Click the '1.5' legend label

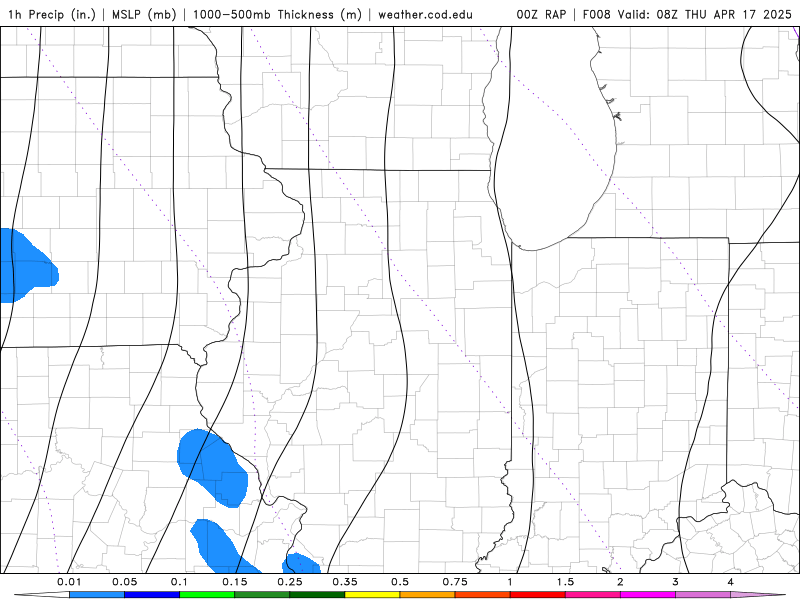(565, 582)
